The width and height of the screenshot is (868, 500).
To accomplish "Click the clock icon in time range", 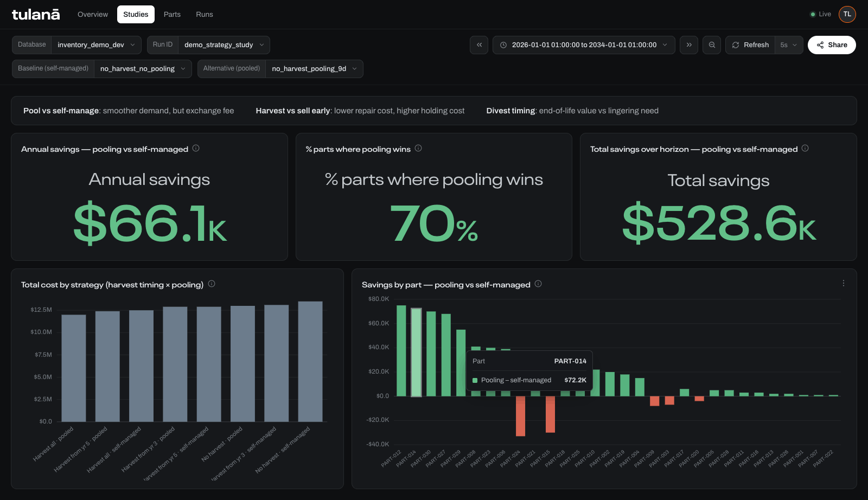I will click(x=503, y=45).
